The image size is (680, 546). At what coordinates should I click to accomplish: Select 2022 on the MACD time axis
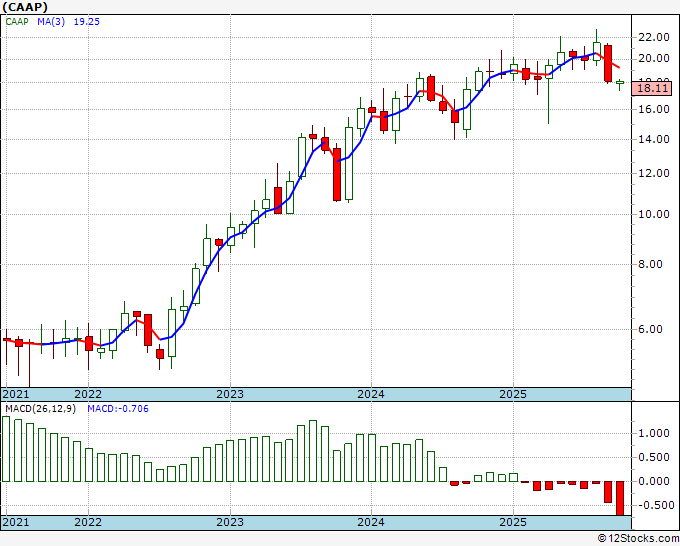pos(88,522)
